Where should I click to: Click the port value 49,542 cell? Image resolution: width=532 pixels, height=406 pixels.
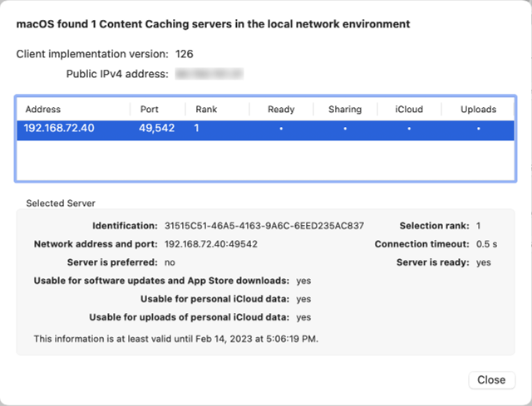click(157, 128)
